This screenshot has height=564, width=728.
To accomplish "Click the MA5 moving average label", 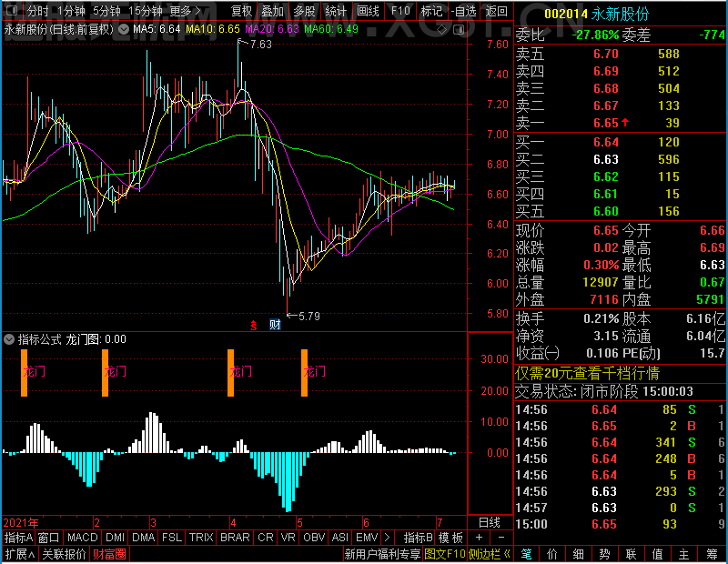I will pos(157,29).
